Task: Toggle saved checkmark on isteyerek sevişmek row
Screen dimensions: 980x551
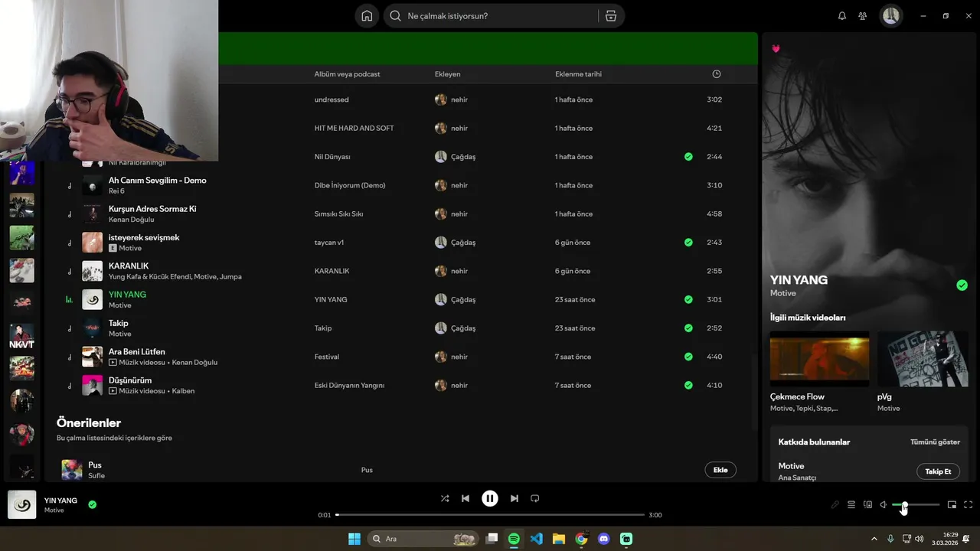Action: click(x=688, y=243)
